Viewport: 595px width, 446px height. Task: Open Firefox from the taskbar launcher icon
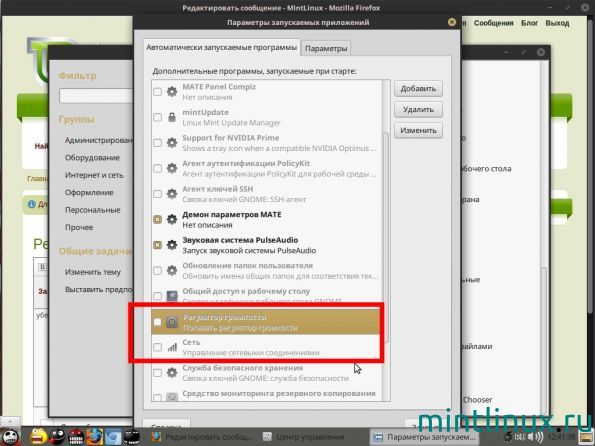coord(95,436)
